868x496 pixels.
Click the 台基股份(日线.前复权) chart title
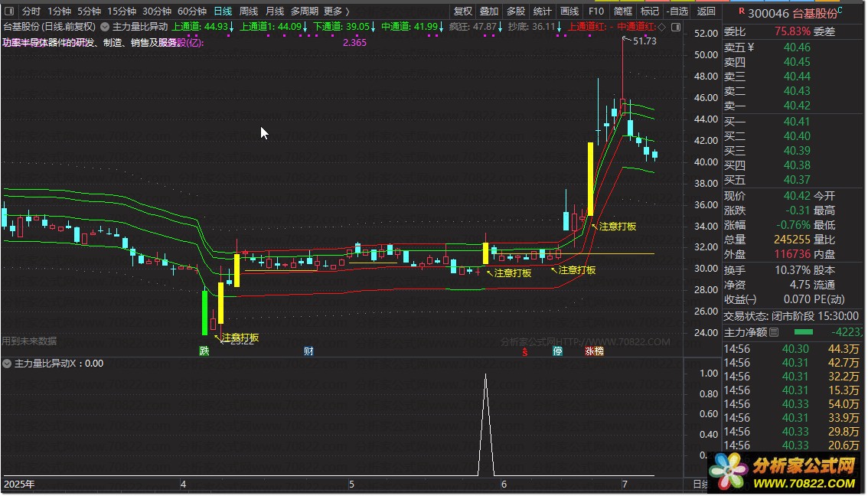49,27
